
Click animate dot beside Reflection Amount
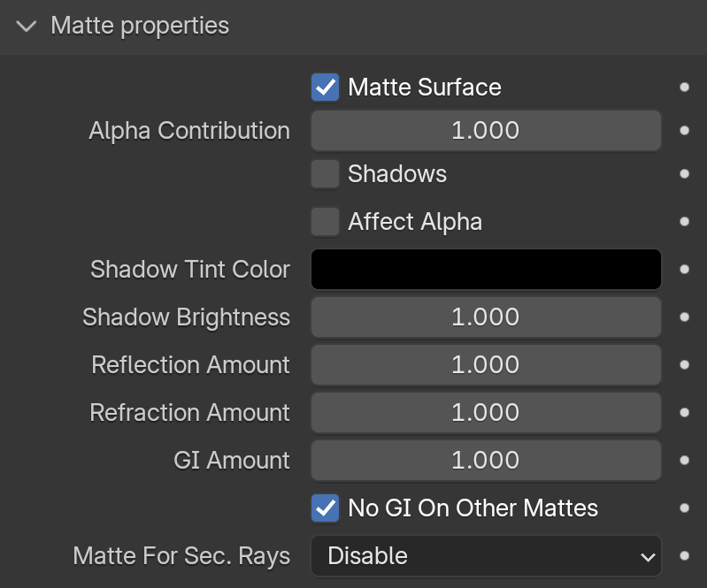click(x=684, y=365)
